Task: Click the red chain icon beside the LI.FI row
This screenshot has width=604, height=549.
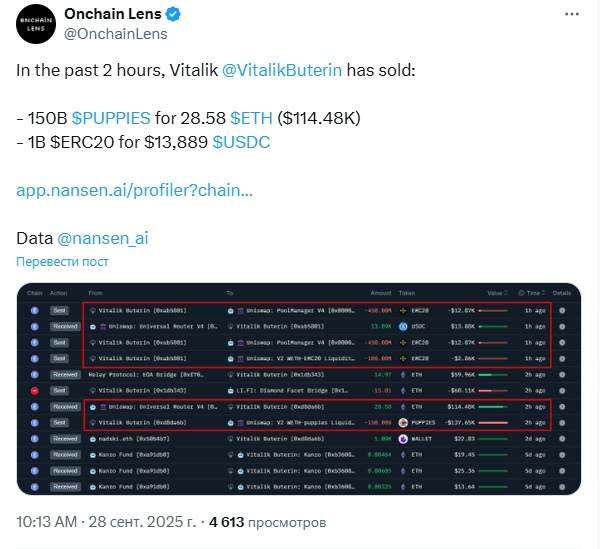Action: pyautogui.click(x=33, y=391)
